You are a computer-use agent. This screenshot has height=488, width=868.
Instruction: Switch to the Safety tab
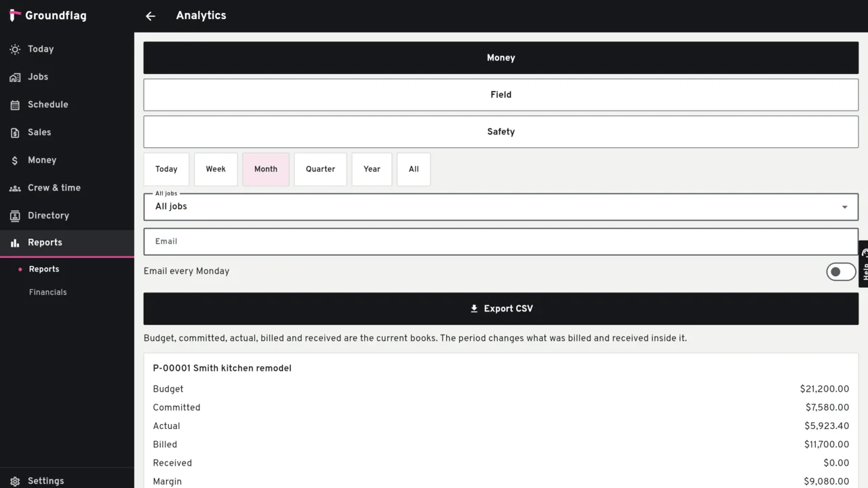(x=500, y=132)
